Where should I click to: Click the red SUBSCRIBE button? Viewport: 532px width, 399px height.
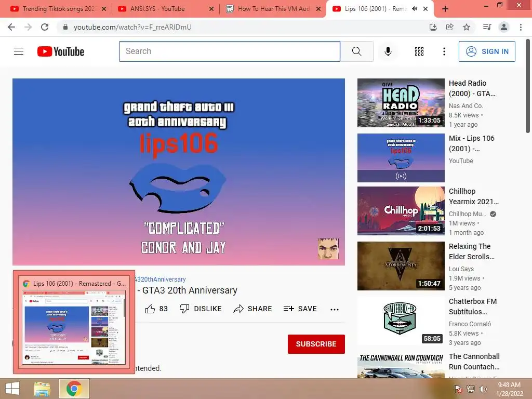tap(316, 344)
